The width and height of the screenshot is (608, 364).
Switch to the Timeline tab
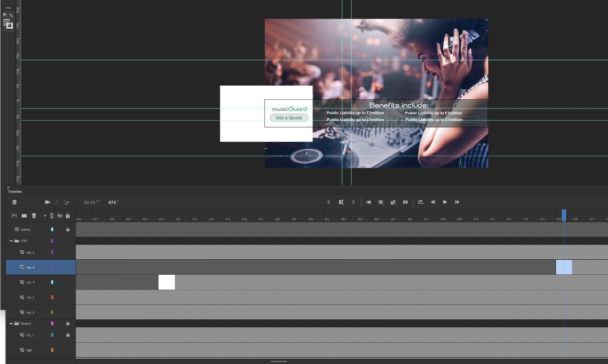pyautogui.click(x=14, y=191)
